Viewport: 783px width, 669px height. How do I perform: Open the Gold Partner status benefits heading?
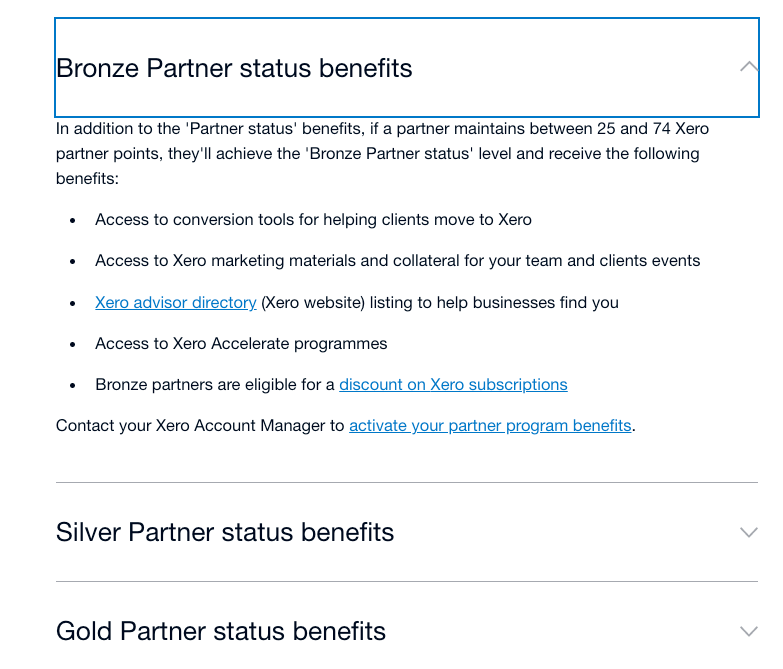[221, 631]
